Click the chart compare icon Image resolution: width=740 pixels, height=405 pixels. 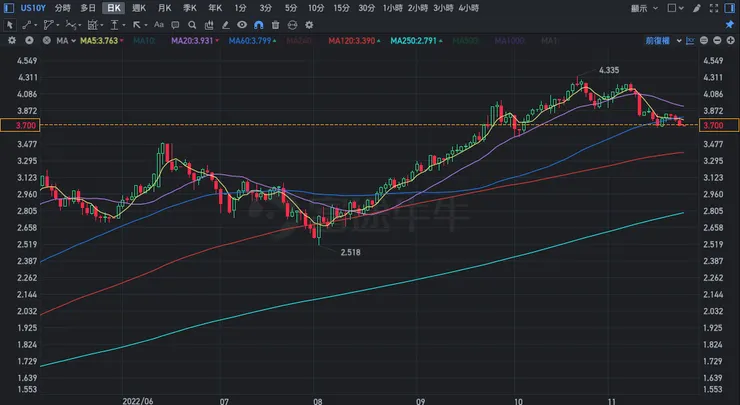pos(690,41)
